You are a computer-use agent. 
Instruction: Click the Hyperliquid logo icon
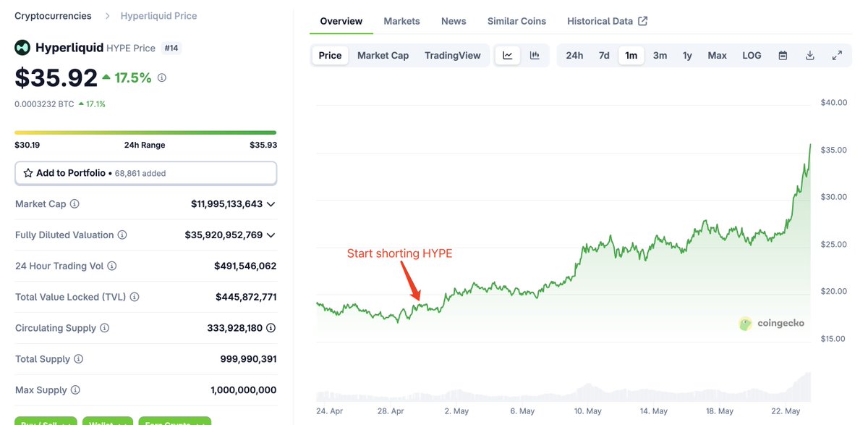point(22,48)
